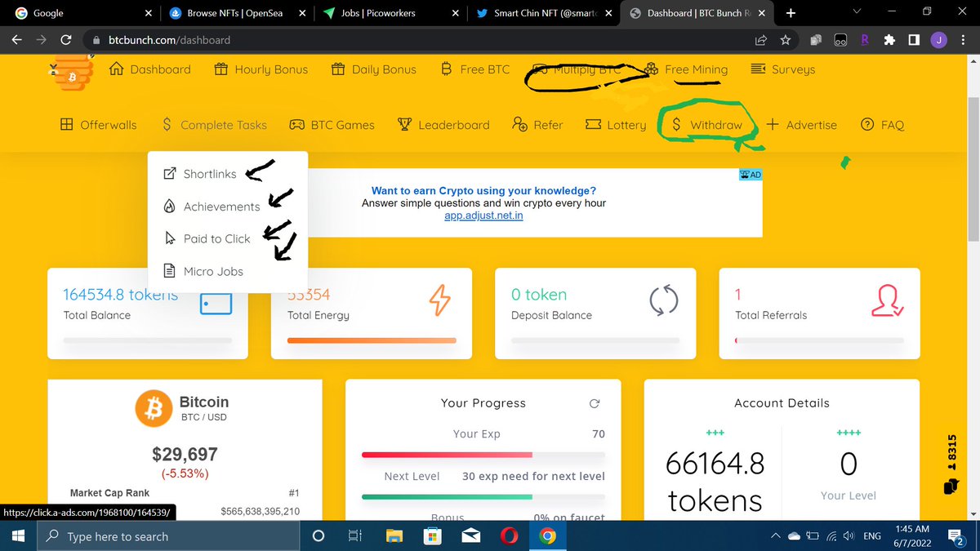
Task: Click the refresh arrows Deposit Balance icon
Action: [x=664, y=300]
